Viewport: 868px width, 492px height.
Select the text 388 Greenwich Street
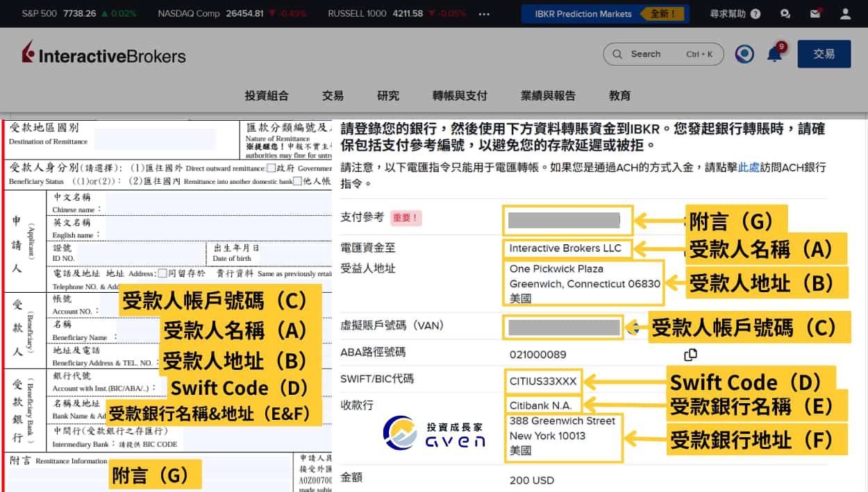(x=562, y=421)
